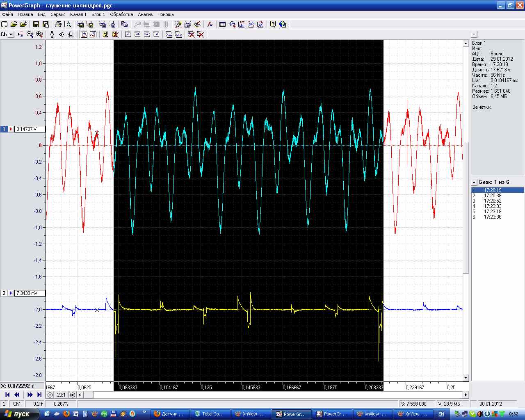Toggle the pressed Y-autoscale graph button

point(84,34)
